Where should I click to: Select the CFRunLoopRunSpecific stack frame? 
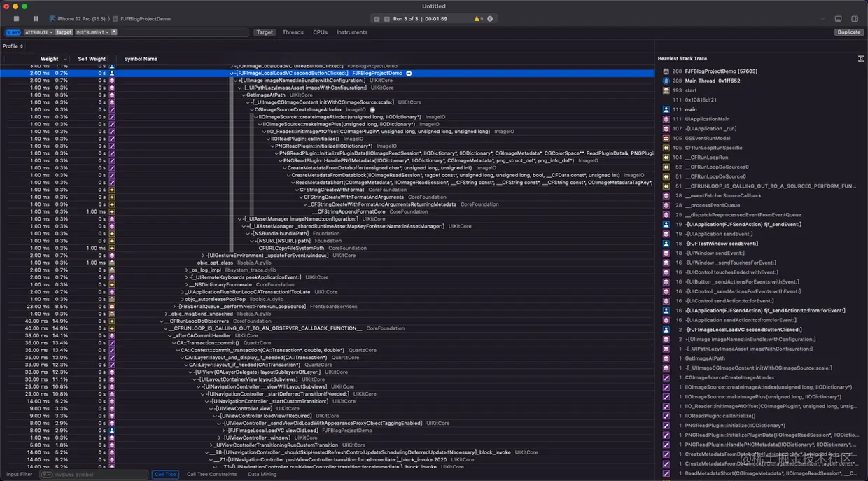click(713, 148)
